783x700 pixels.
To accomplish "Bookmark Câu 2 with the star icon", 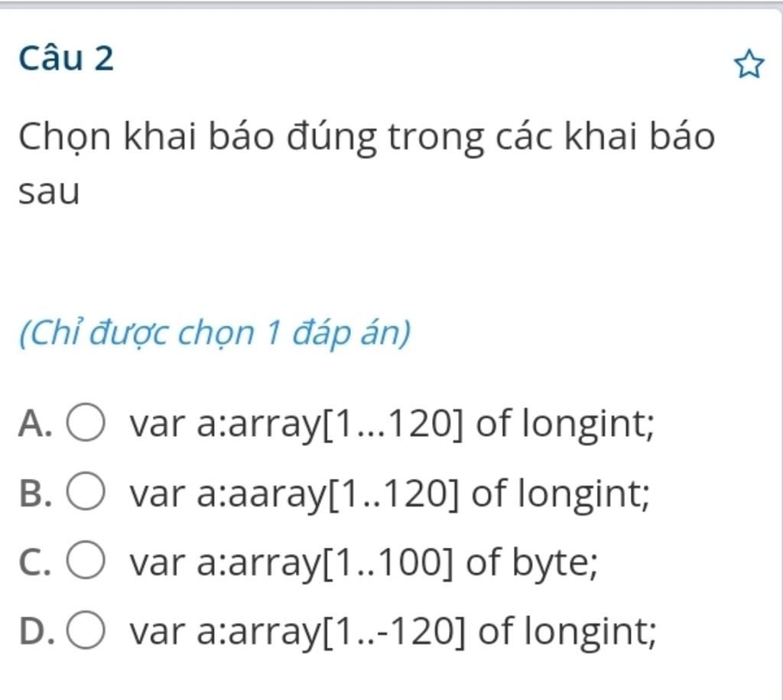I will [749, 63].
